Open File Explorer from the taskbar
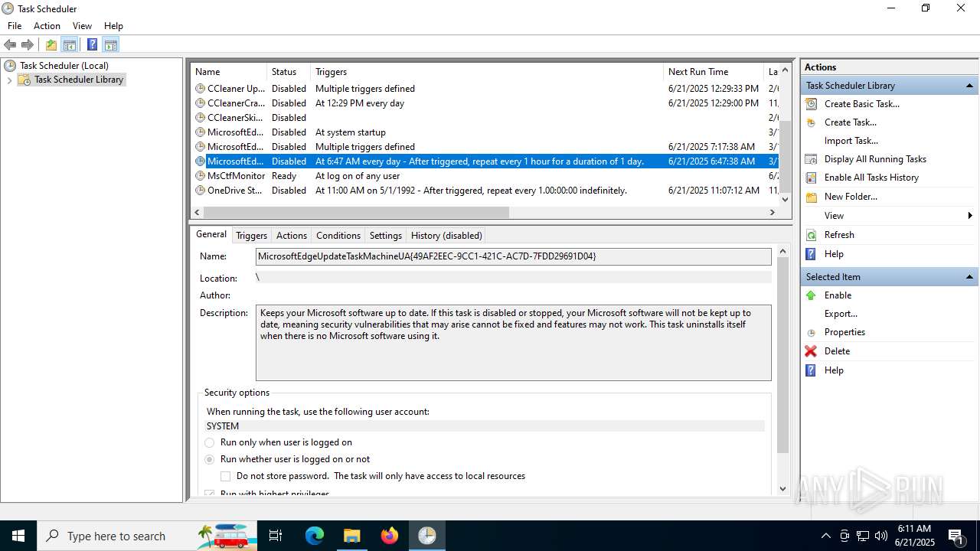980x551 pixels. pyautogui.click(x=351, y=536)
